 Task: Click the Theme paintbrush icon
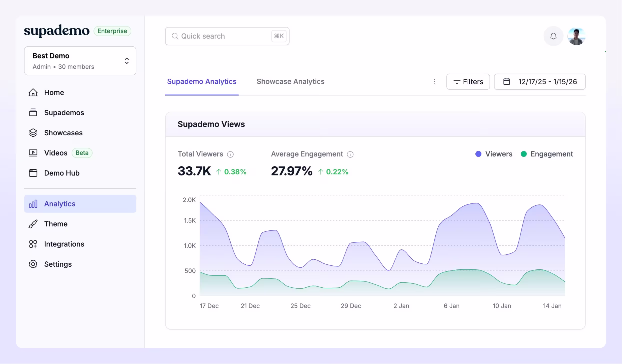pos(33,224)
